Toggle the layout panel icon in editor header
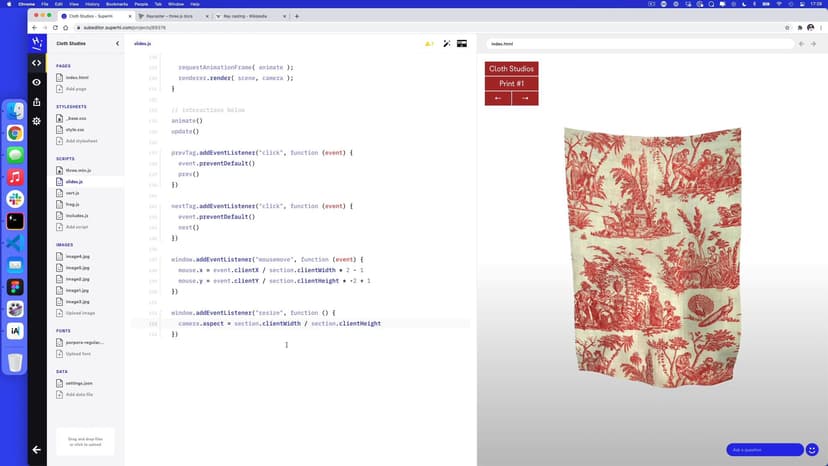828x466 pixels. pyautogui.click(x=462, y=44)
